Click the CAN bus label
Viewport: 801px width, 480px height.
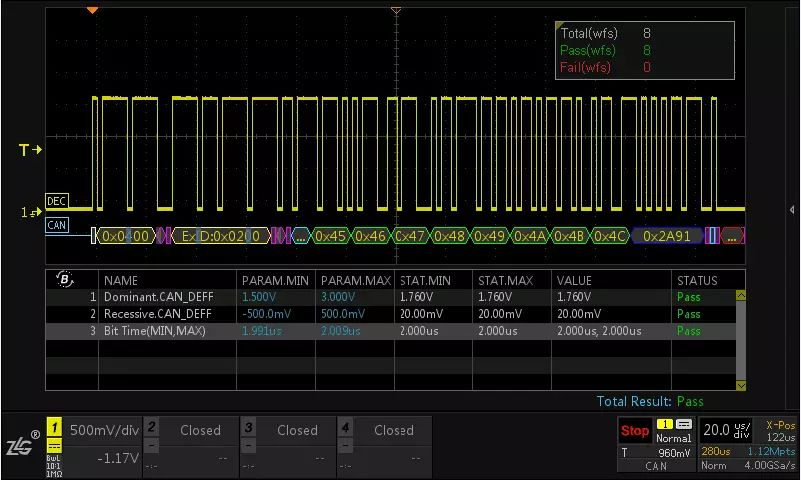point(56,225)
